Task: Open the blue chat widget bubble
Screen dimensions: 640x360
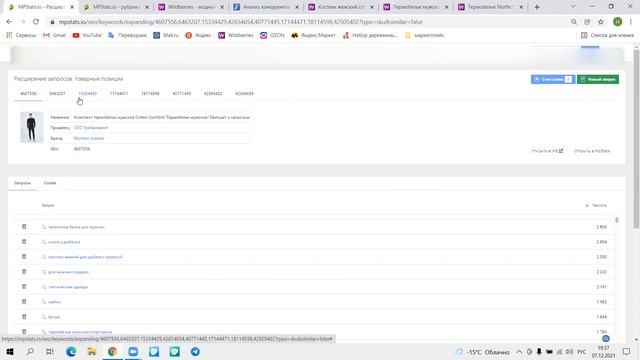Action: click(x=606, y=338)
